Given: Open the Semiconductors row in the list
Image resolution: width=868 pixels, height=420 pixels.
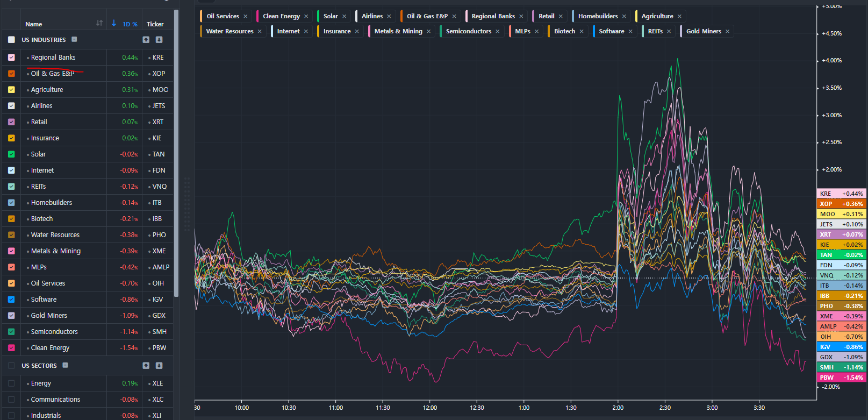Looking at the screenshot, I should pyautogui.click(x=54, y=332).
